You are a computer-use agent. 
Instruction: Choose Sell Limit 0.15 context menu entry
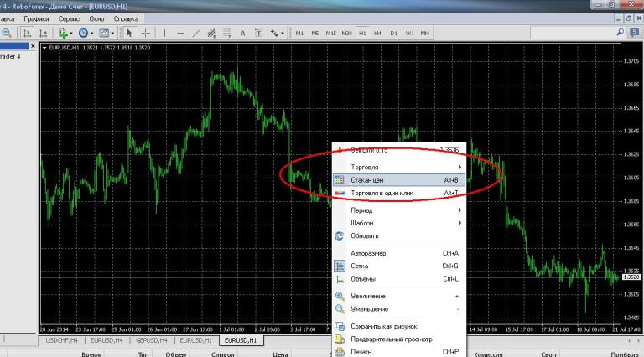399,150
